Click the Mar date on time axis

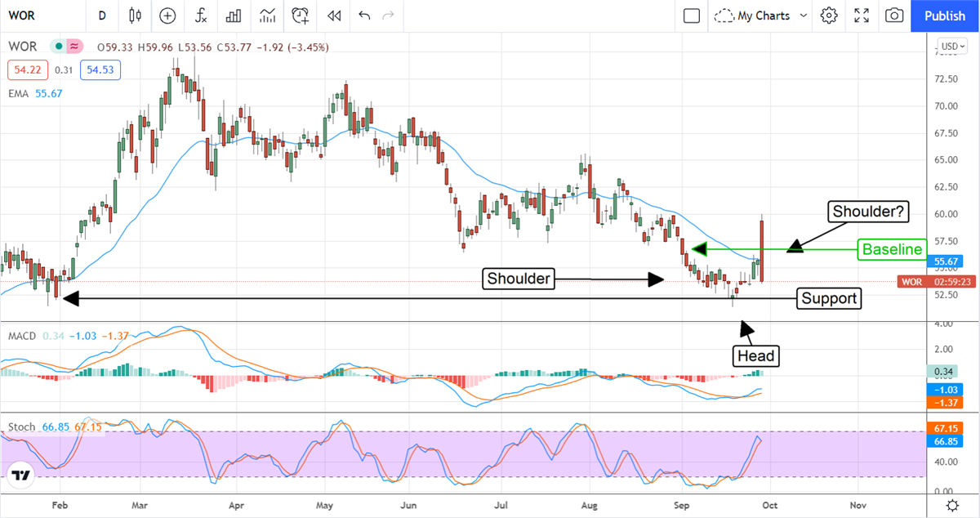click(x=141, y=506)
